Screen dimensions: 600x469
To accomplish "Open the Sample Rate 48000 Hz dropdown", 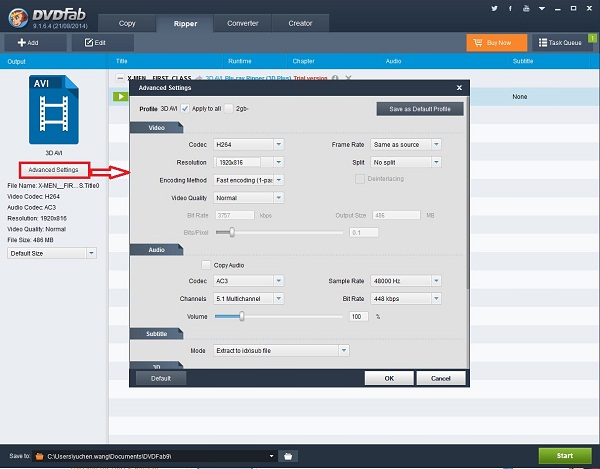I will coord(406,281).
